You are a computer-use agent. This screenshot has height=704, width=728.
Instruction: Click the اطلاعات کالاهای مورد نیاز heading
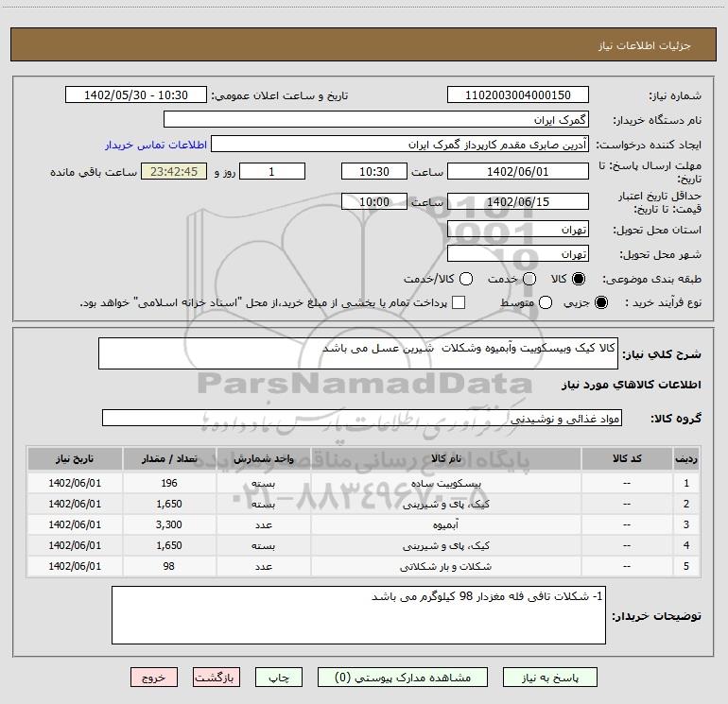[631, 386]
